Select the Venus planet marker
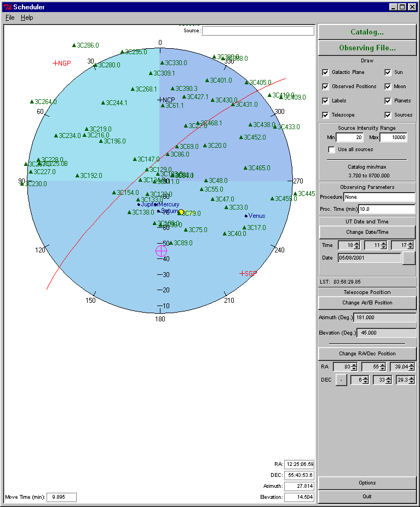 pos(246,216)
